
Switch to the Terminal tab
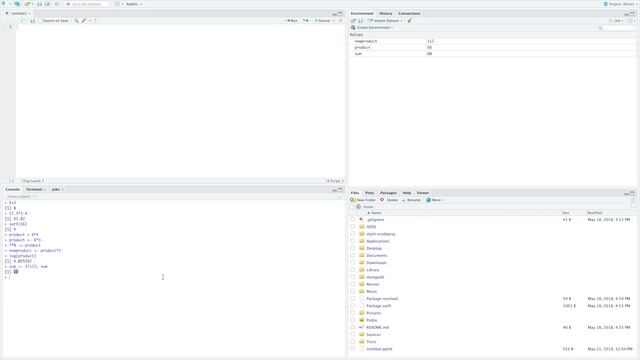click(34, 189)
